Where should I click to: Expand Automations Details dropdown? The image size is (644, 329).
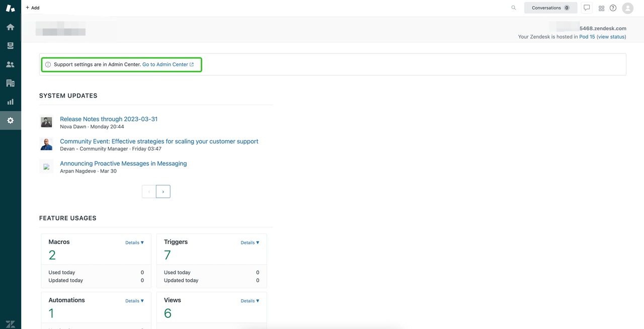click(x=134, y=301)
